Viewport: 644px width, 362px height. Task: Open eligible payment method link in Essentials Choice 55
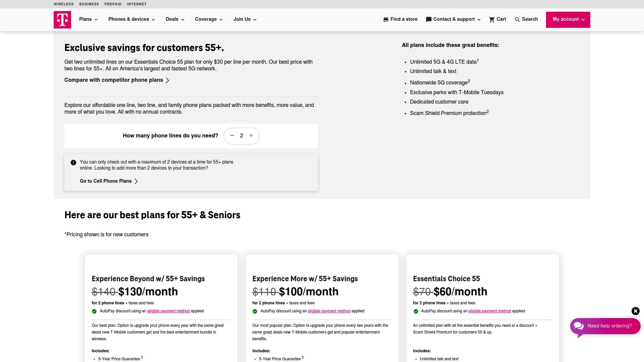pyautogui.click(x=490, y=311)
